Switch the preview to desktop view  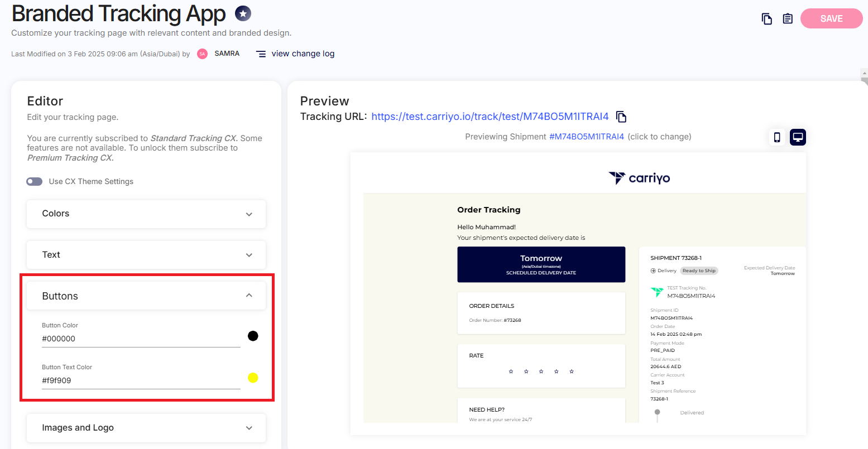798,137
